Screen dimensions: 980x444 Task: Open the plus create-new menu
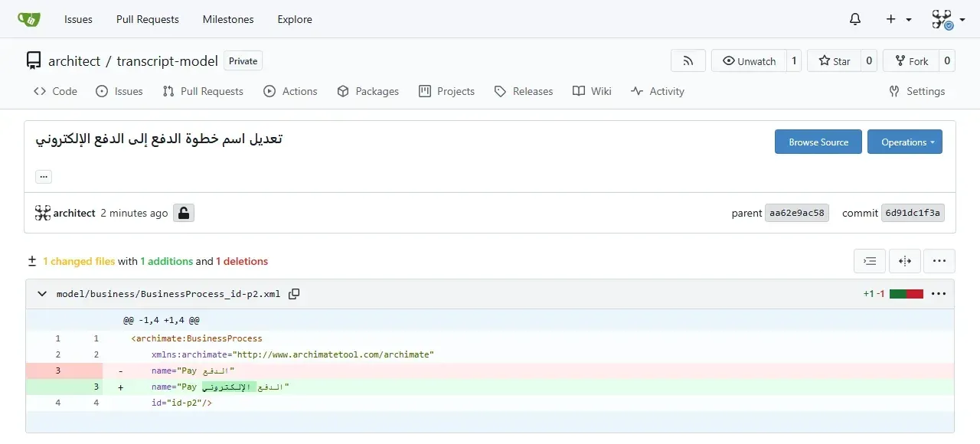(x=899, y=19)
